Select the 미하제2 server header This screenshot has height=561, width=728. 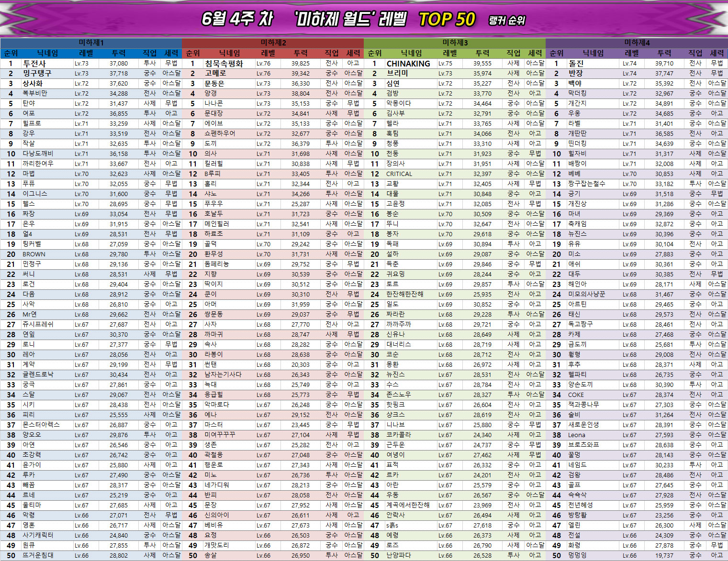coord(273,43)
